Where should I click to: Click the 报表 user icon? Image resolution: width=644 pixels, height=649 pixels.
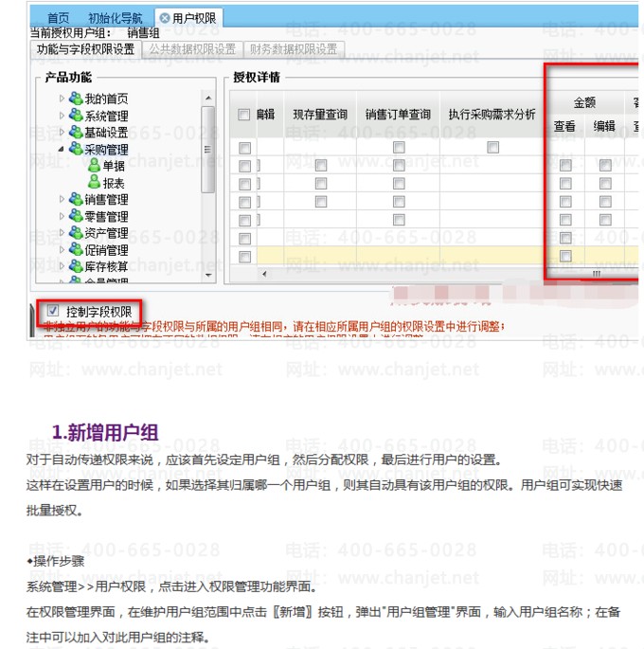coord(95,182)
